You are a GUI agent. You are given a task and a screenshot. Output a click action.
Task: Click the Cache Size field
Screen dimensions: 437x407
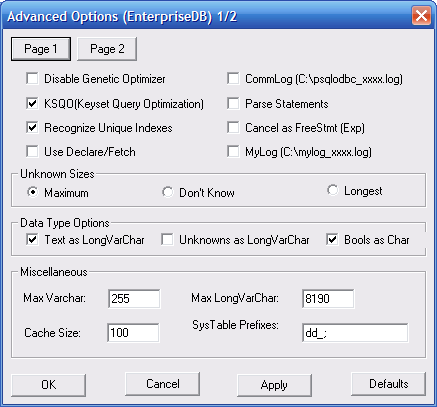pos(133,333)
